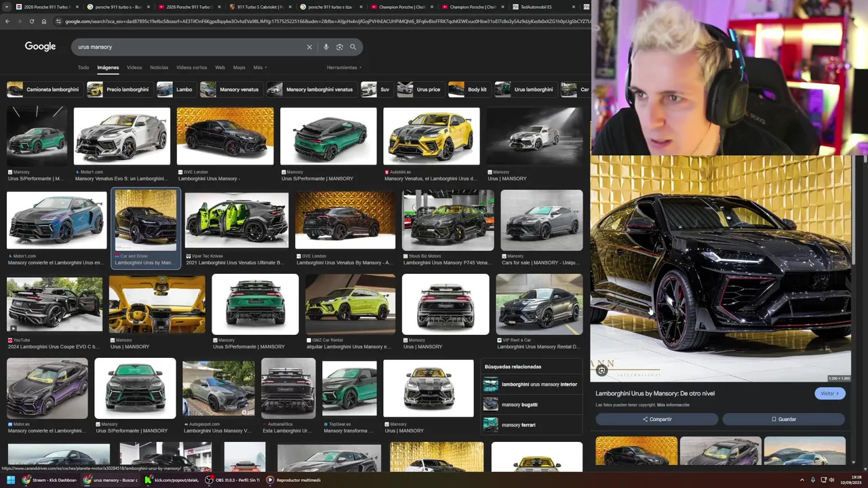Clear the search box with the X icon
868x488 pixels.
[309, 47]
